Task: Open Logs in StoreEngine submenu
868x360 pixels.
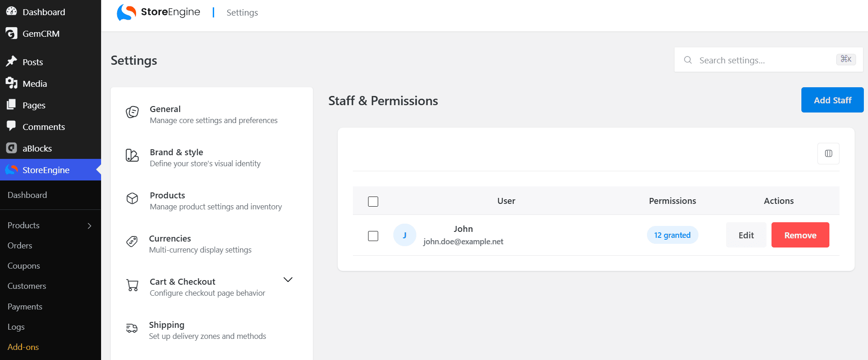Action: (x=16, y=327)
